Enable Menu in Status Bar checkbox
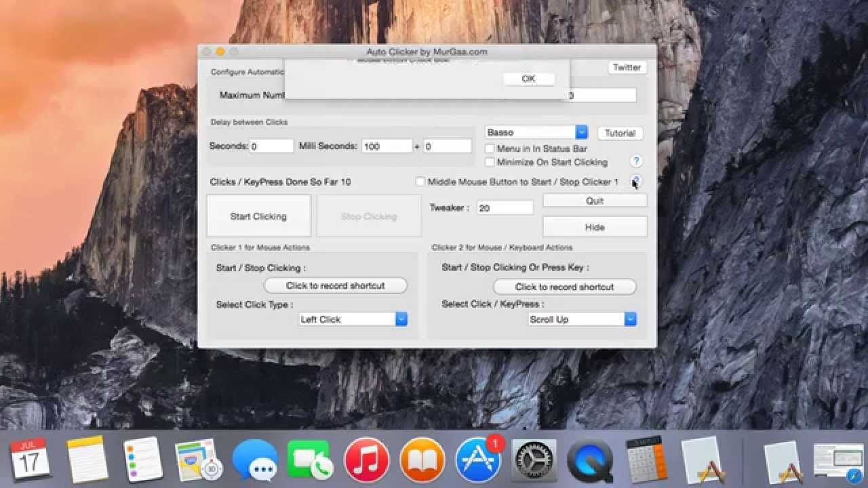This screenshot has height=488, width=868. point(490,148)
